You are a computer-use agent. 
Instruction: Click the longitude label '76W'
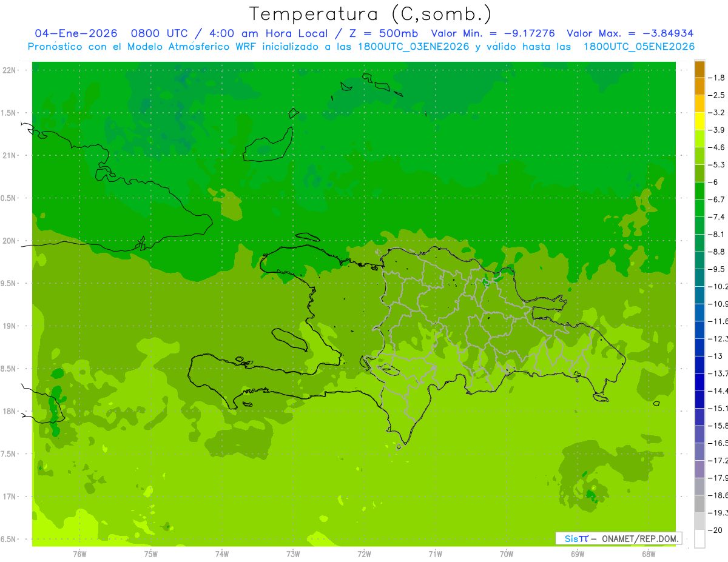click(79, 554)
